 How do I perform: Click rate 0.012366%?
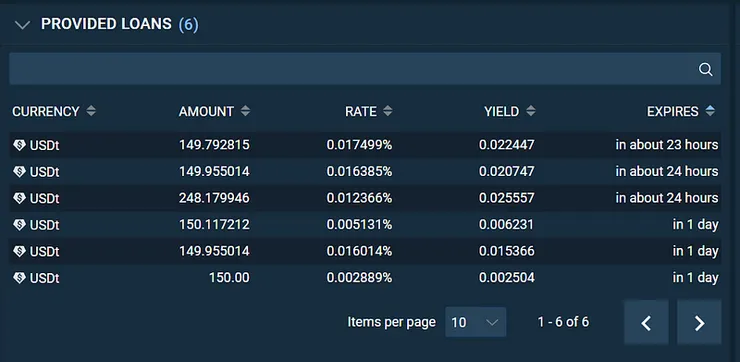tap(359, 198)
